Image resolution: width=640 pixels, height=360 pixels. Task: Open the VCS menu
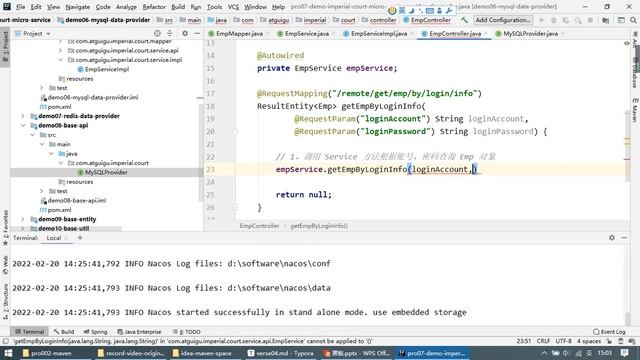coord(233,7)
